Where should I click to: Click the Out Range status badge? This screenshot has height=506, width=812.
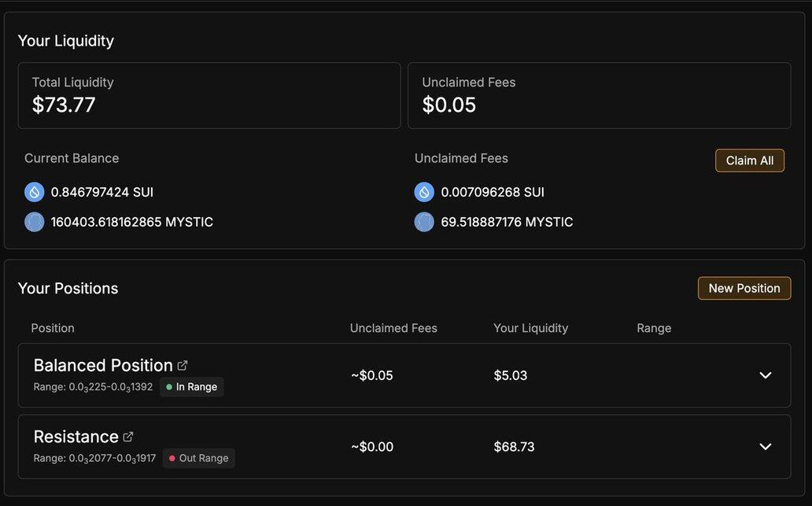(x=198, y=458)
